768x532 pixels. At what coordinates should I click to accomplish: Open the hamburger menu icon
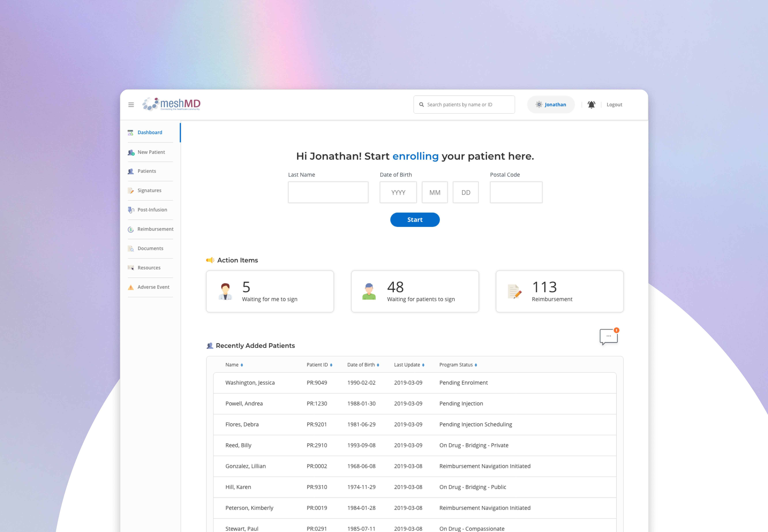tap(131, 105)
